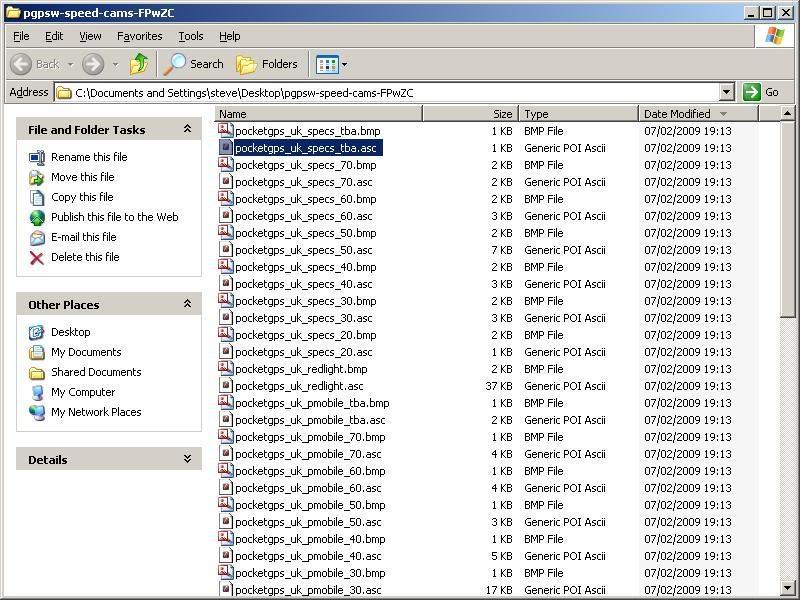Click the Back navigation arrow icon
The image size is (800, 600).
[21, 64]
